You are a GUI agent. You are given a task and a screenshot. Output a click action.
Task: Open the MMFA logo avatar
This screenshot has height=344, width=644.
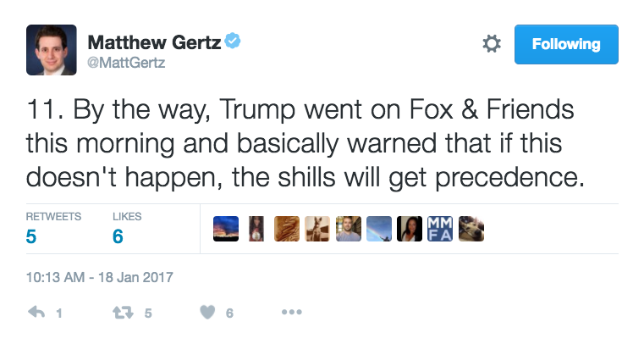pos(441,228)
